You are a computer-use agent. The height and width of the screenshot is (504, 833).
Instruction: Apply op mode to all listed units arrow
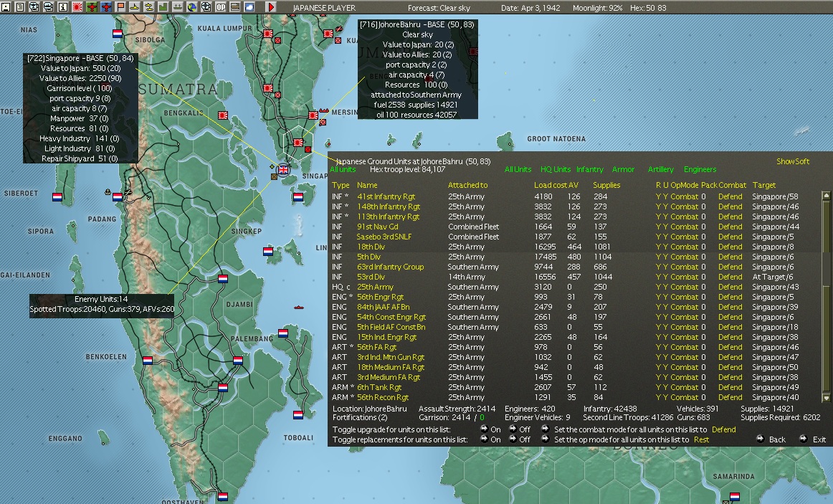tap(545, 439)
